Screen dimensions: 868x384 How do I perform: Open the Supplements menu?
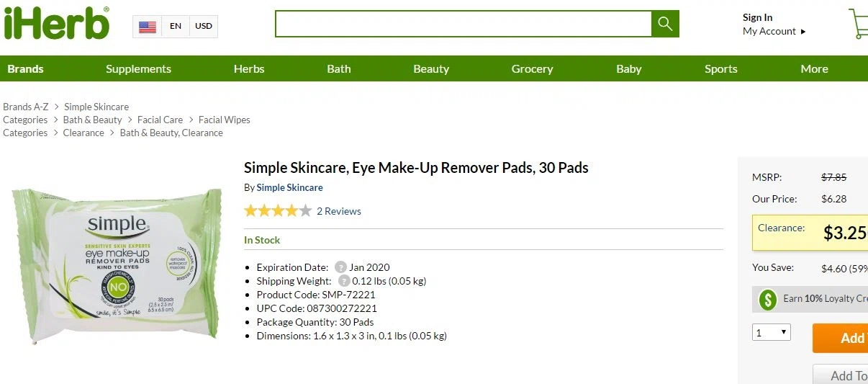pyautogui.click(x=138, y=69)
